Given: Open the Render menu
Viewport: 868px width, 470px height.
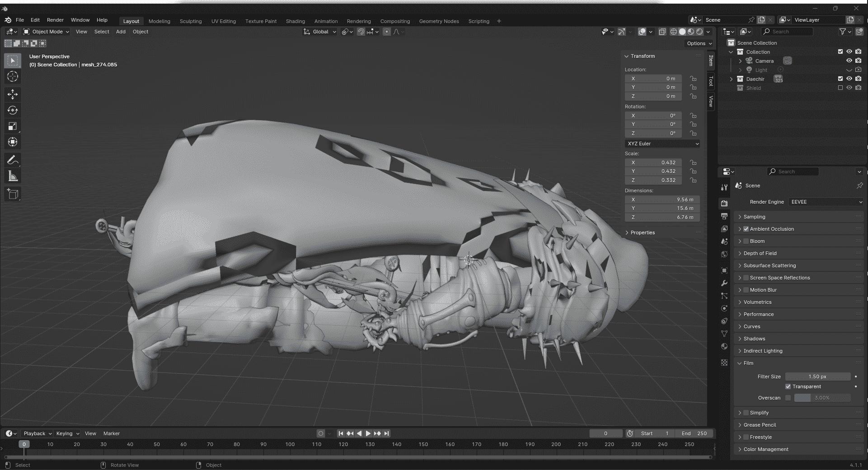Looking at the screenshot, I should point(55,20).
